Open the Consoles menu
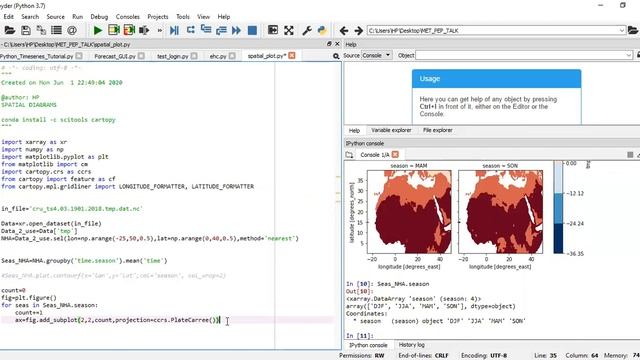Image resolution: width=640 pixels, height=360 pixels. 128,17
